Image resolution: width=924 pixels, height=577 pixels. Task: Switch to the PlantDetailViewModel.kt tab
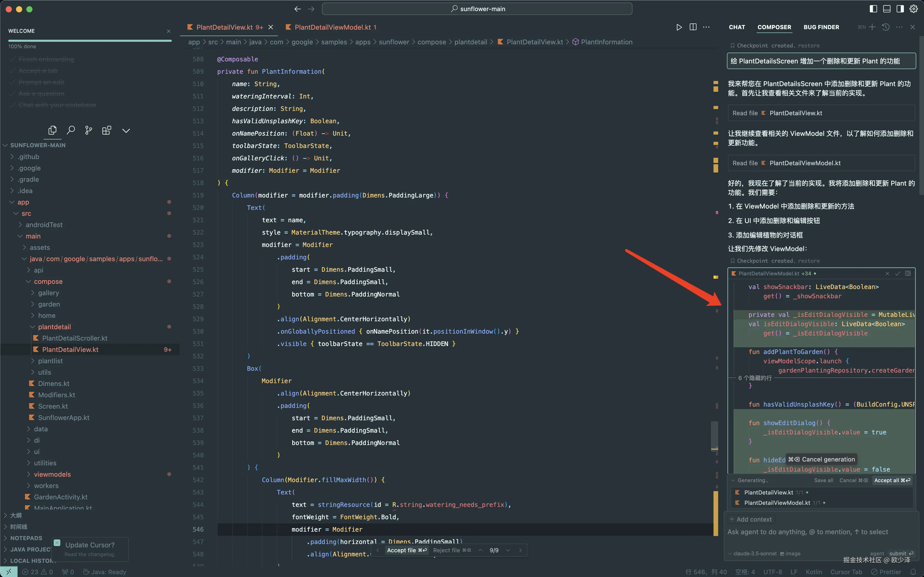click(332, 27)
